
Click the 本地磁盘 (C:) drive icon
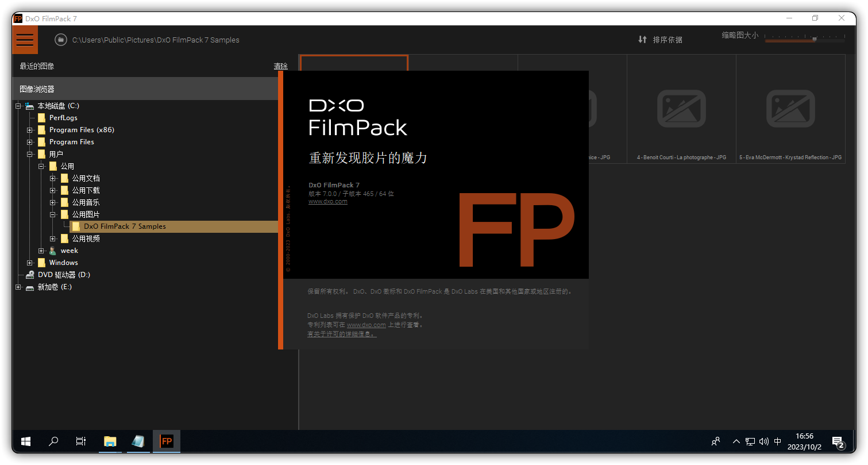coord(29,106)
